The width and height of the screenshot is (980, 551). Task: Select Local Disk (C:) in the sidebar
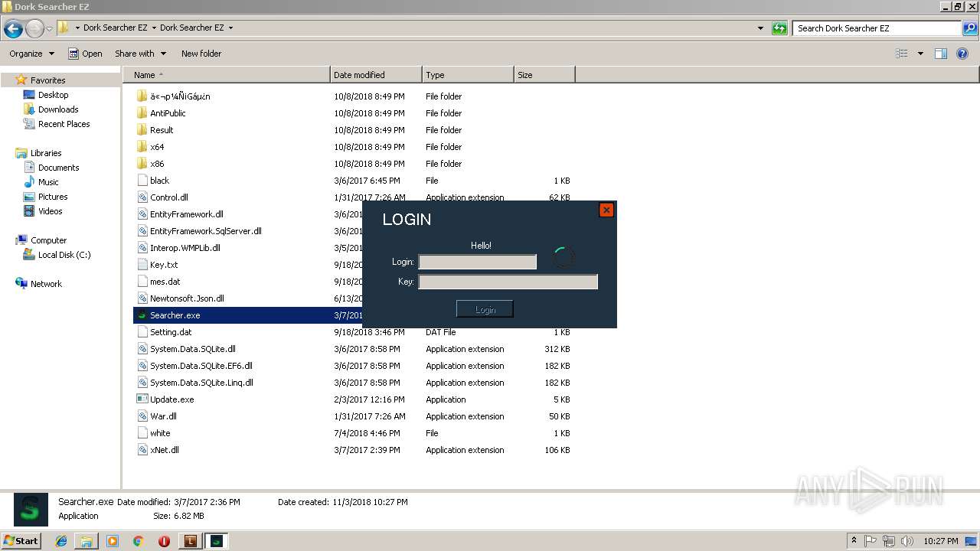(x=64, y=255)
